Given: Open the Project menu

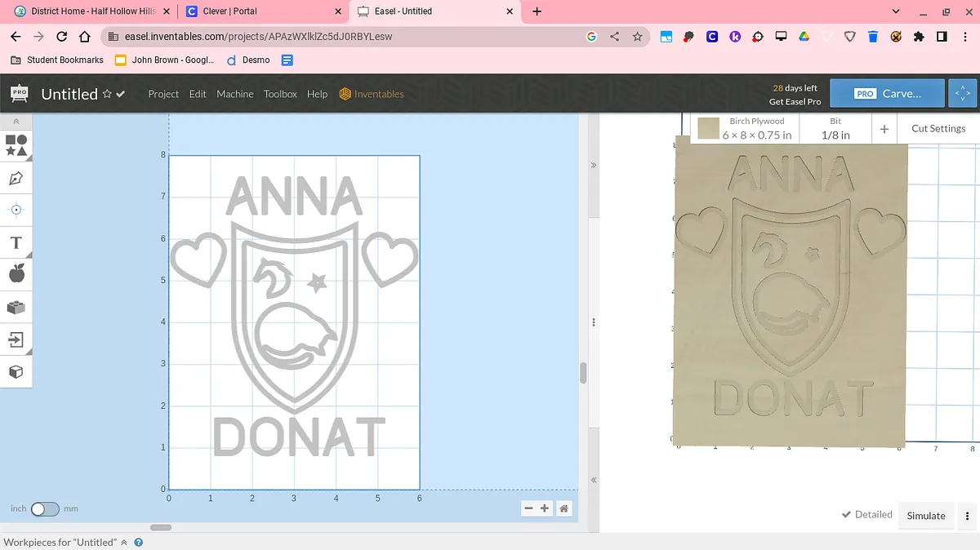Looking at the screenshot, I should click(163, 94).
